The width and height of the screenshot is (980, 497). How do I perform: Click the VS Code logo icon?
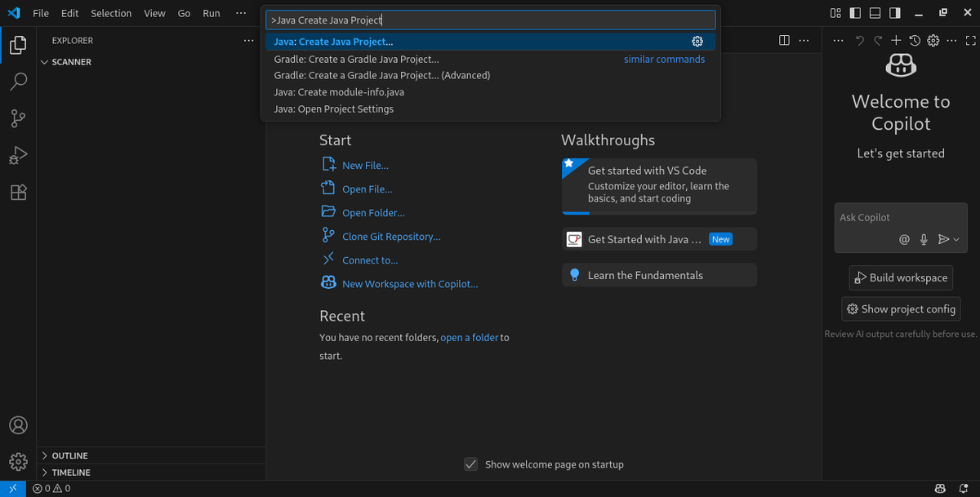point(13,13)
